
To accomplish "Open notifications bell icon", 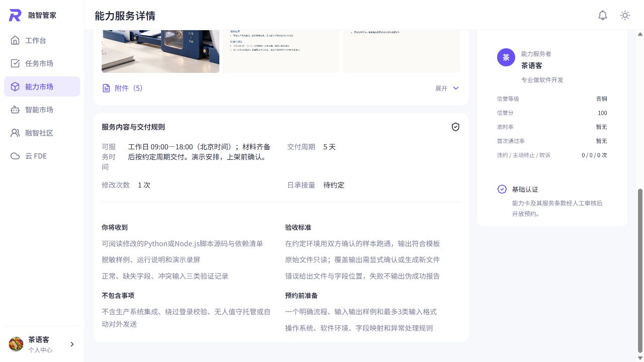I will (x=603, y=15).
